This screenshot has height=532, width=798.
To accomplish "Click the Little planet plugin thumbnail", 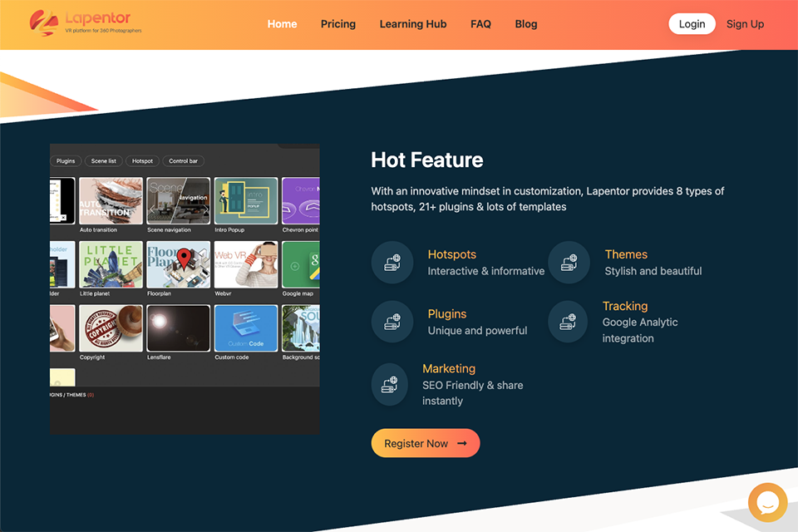I will pyautogui.click(x=111, y=264).
